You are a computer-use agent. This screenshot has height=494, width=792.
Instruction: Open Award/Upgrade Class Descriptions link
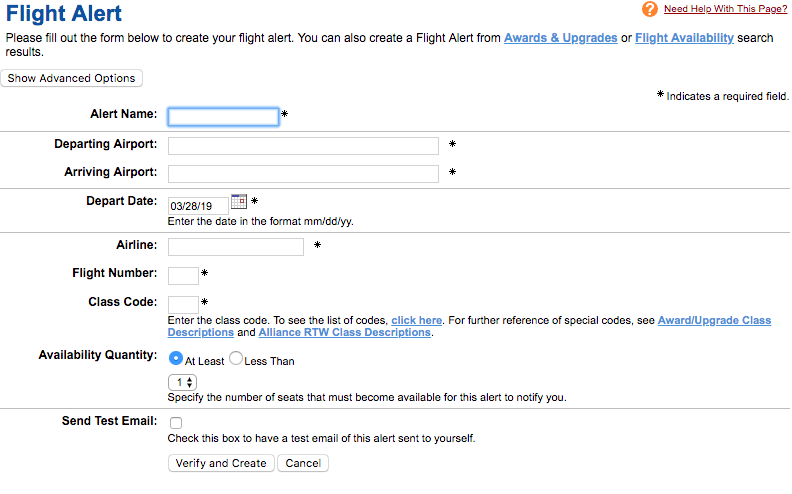[714, 320]
